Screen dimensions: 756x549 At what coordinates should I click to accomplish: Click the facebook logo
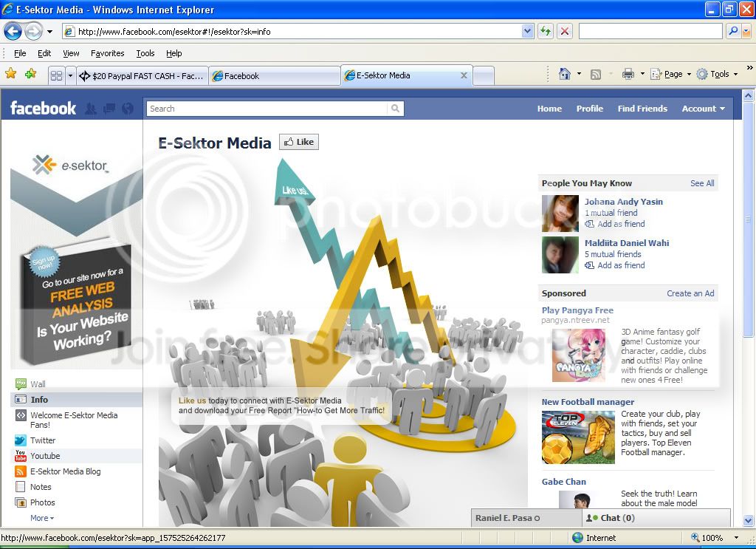[44, 108]
